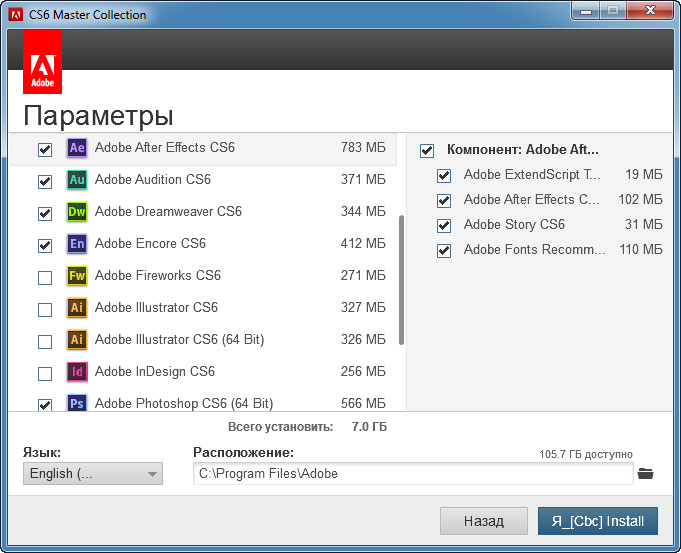Uncheck Adobe Dreamweaver CS6 checkbox
The width and height of the screenshot is (681, 553).
pos(45,214)
